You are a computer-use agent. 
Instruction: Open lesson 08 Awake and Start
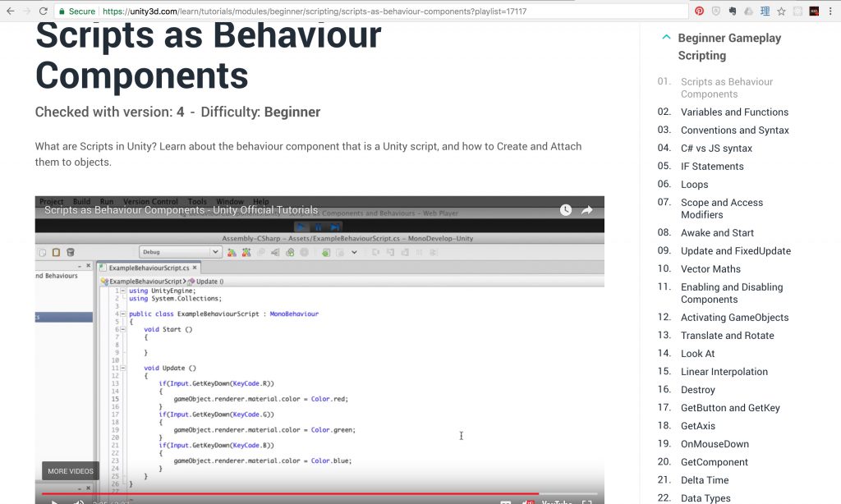click(x=717, y=232)
